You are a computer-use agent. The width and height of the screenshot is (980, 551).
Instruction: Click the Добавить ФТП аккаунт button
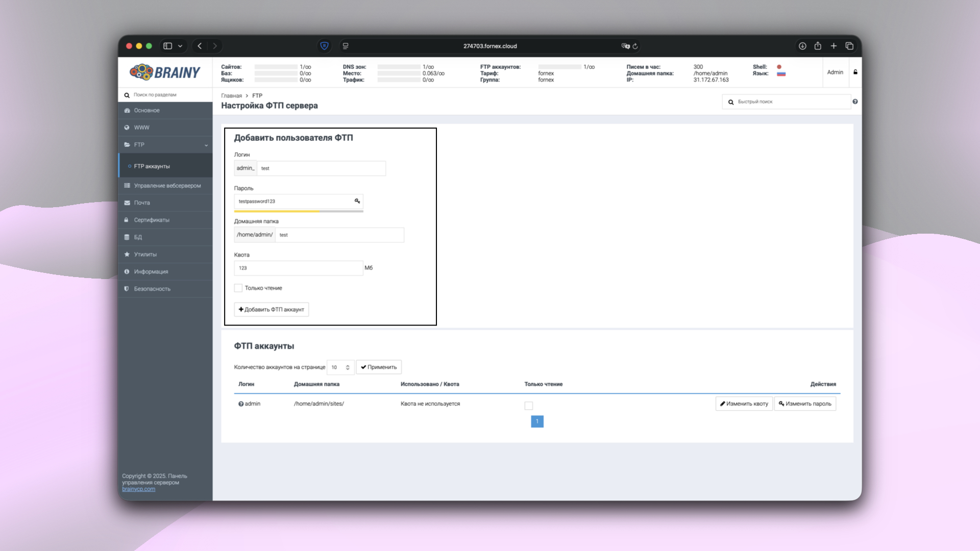[x=271, y=309]
